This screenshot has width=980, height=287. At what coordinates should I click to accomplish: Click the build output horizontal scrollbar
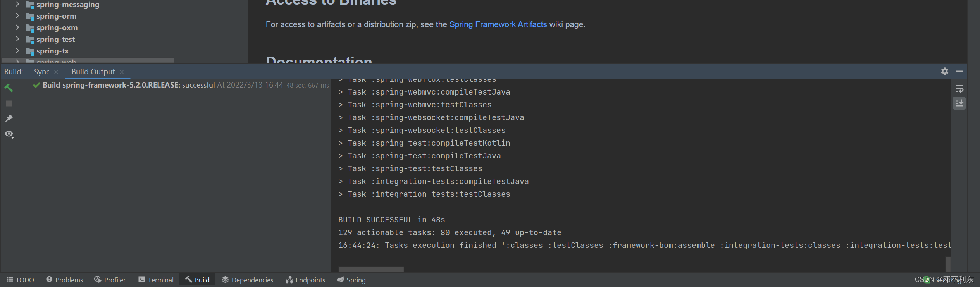tap(371, 269)
